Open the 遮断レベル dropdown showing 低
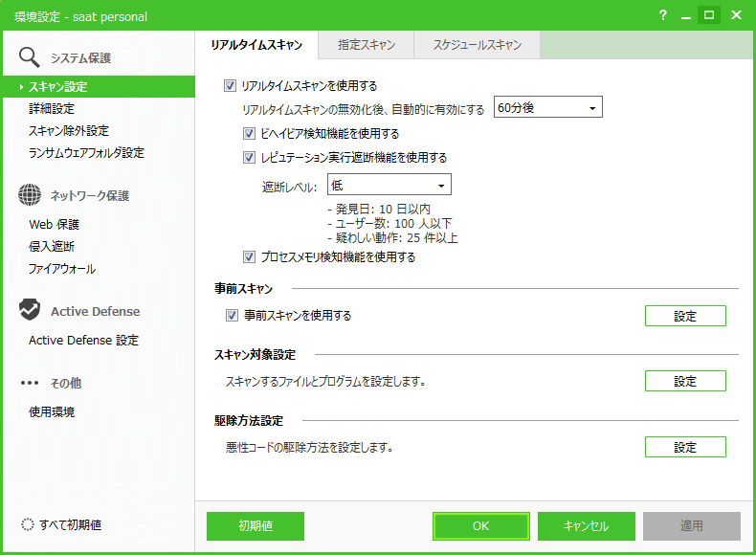Screen dimensions: 756x555 389,185
